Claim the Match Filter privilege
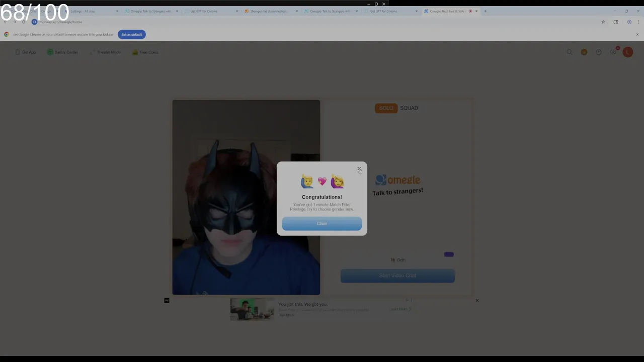644x362 pixels. [322, 224]
